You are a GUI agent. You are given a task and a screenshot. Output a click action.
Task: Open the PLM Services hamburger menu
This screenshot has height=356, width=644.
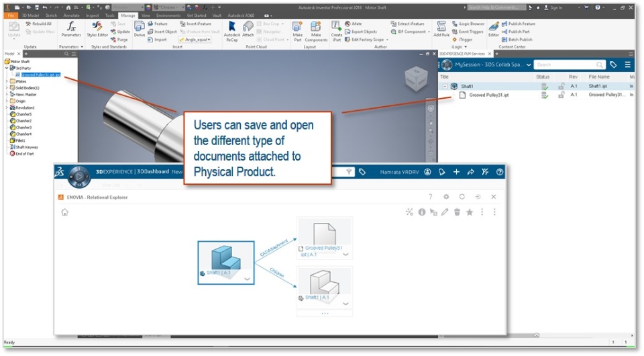628,64
